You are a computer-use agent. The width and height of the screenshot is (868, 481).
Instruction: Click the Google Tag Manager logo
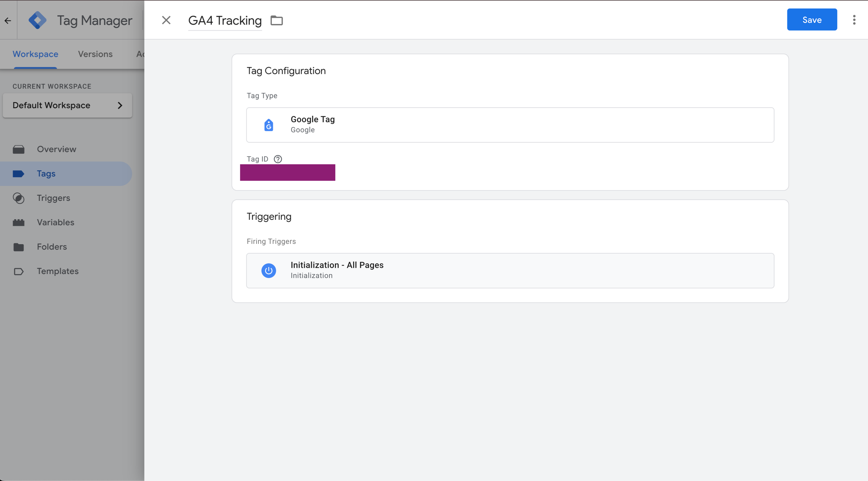pyautogui.click(x=37, y=20)
